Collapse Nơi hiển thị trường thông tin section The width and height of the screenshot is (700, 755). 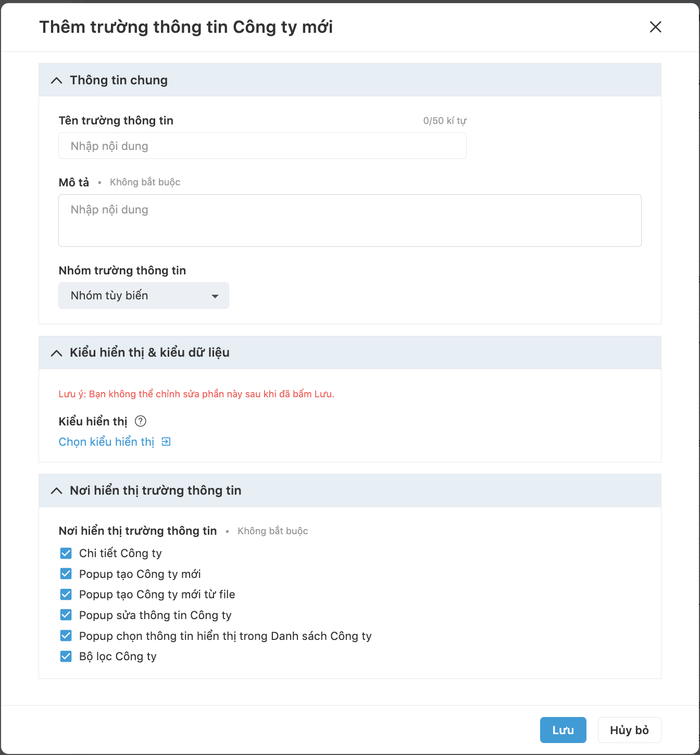point(57,490)
